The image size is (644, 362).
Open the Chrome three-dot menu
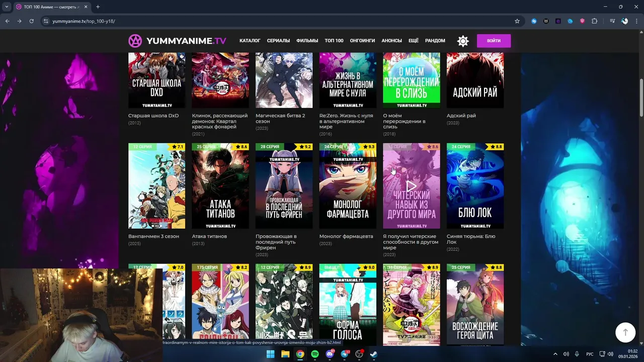click(636, 21)
